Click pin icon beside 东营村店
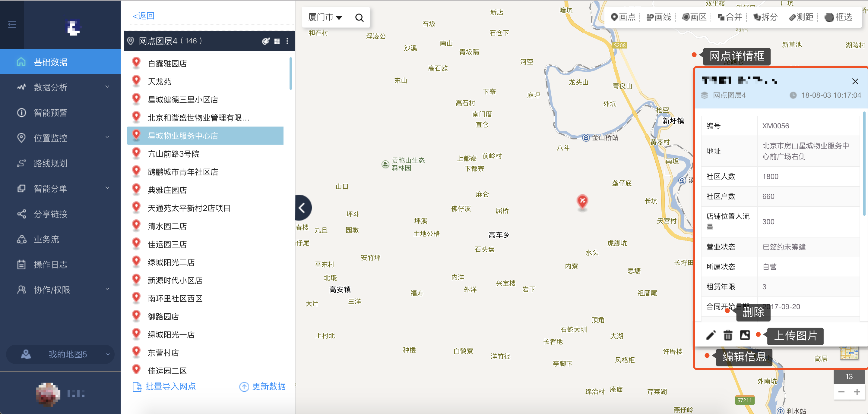The width and height of the screenshot is (868, 414). pos(136,352)
